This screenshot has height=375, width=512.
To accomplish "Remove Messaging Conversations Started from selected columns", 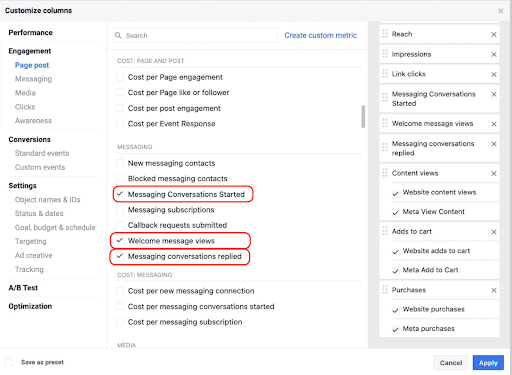I will coord(494,94).
